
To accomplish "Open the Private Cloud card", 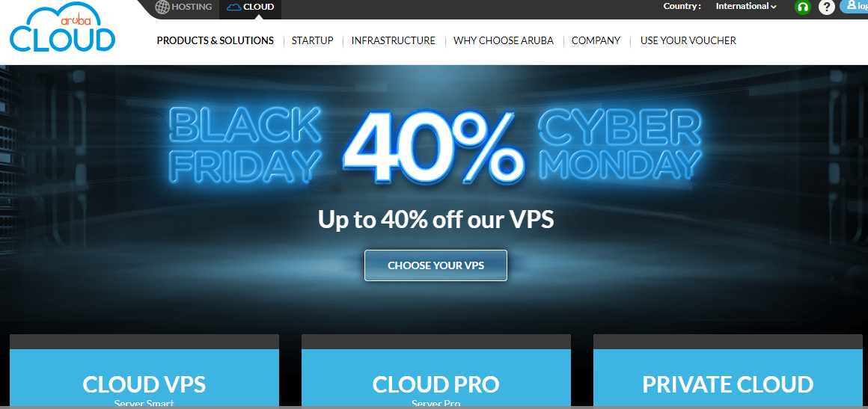I will coord(727,370).
